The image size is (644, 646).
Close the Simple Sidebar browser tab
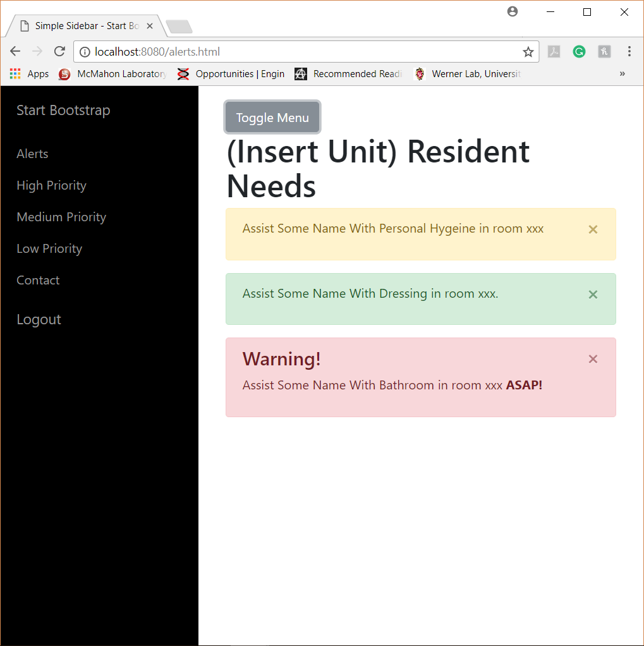pos(150,26)
